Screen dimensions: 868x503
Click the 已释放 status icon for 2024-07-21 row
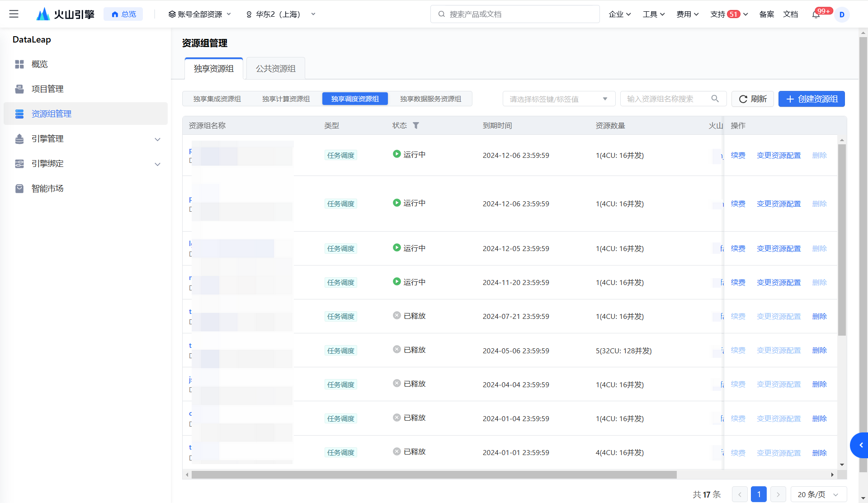396,316
